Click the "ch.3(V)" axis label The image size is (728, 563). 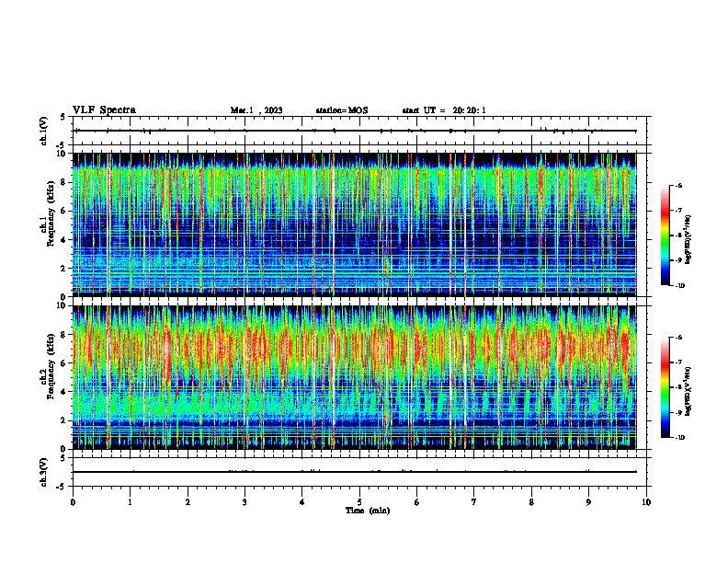click(x=43, y=472)
